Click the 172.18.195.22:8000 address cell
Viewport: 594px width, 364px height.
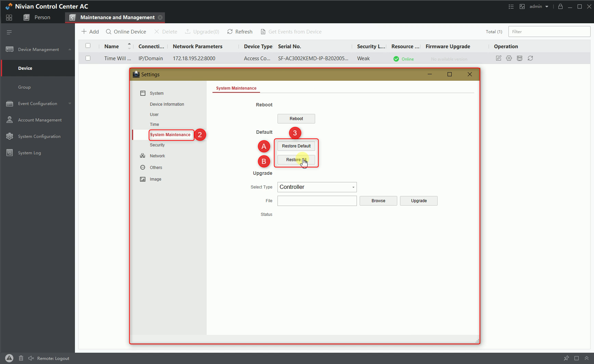tap(194, 58)
